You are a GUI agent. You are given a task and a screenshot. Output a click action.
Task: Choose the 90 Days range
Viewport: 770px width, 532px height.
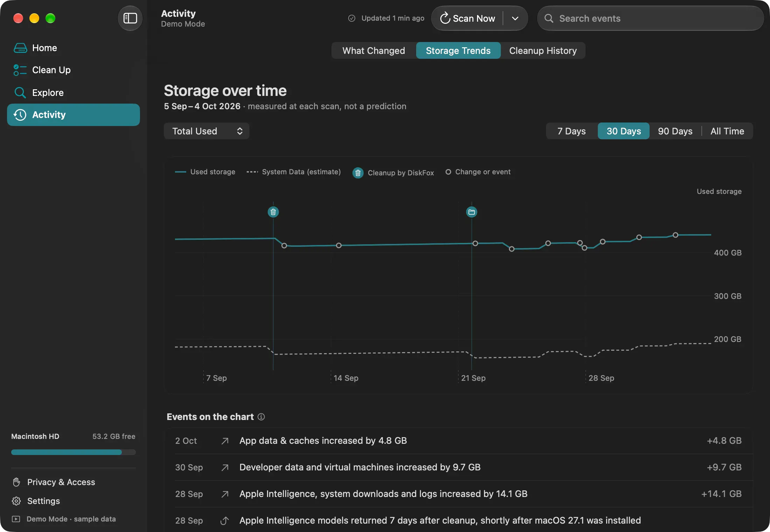675,131
